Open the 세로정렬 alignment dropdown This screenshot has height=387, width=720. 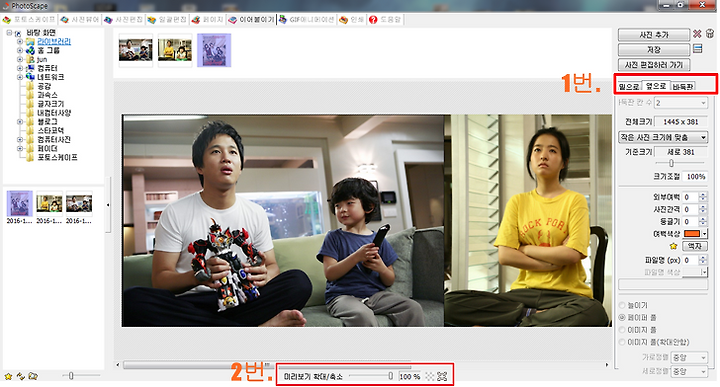pos(689,371)
